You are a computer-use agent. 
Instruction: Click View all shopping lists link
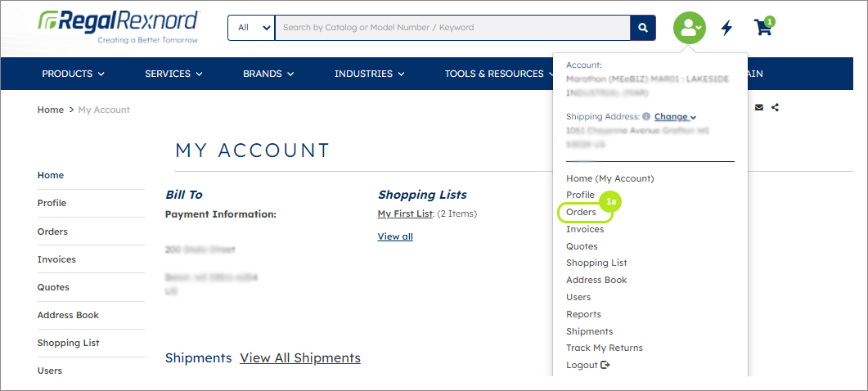click(x=395, y=236)
